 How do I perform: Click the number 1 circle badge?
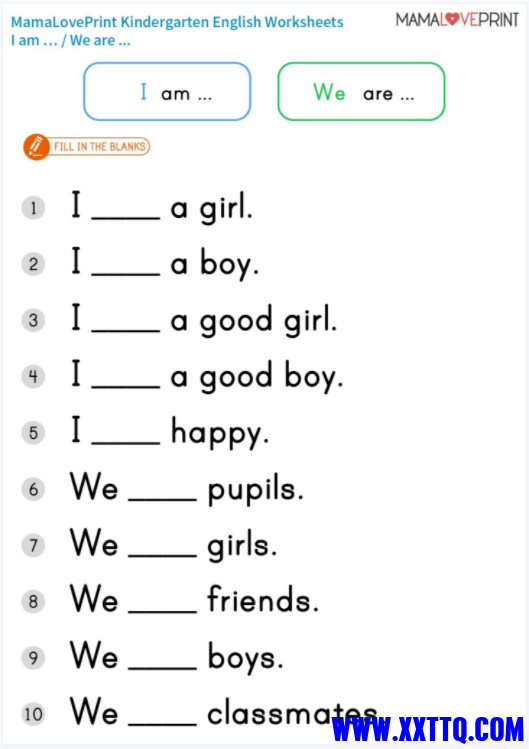pyautogui.click(x=33, y=208)
